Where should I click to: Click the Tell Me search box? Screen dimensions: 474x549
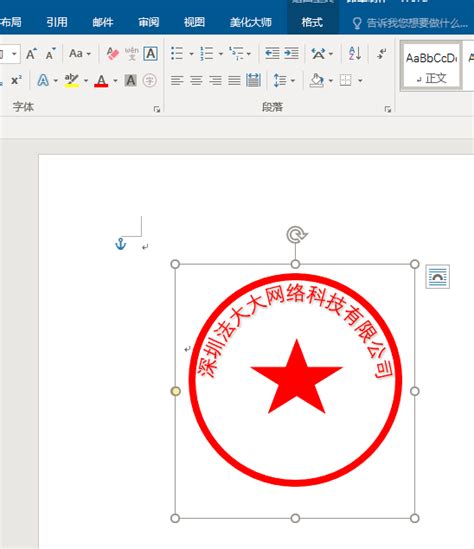[410, 23]
